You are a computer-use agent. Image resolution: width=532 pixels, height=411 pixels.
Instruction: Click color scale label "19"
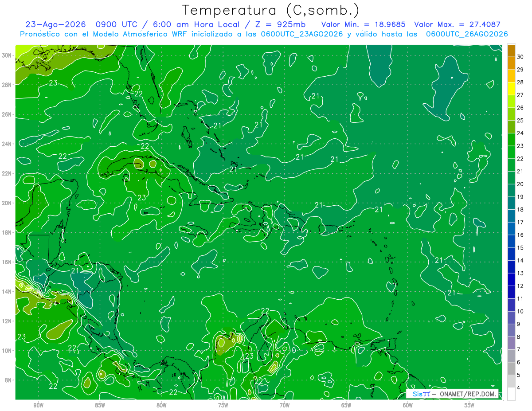click(x=520, y=197)
